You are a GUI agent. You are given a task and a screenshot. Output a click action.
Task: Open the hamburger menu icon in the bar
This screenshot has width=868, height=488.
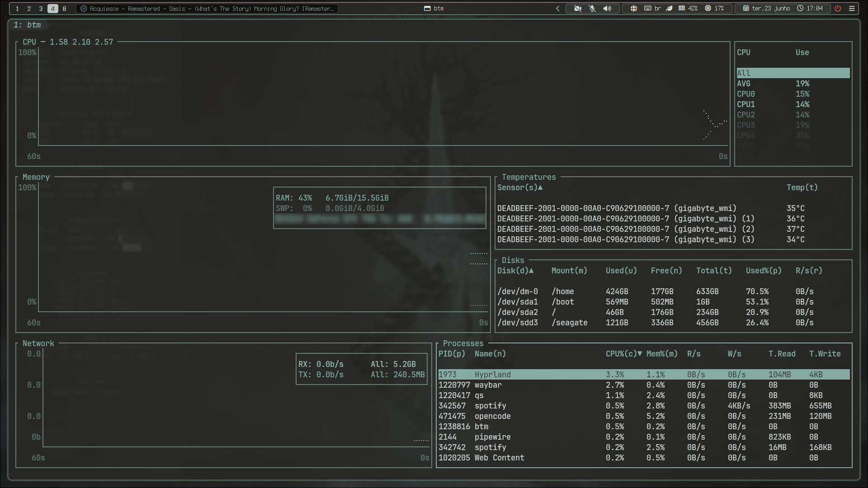click(852, 9)
